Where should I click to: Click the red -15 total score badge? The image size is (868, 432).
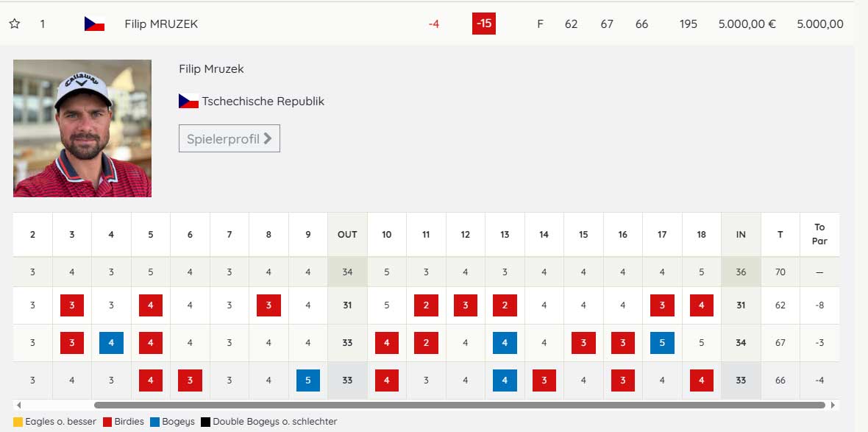click(x=483, y=24)
